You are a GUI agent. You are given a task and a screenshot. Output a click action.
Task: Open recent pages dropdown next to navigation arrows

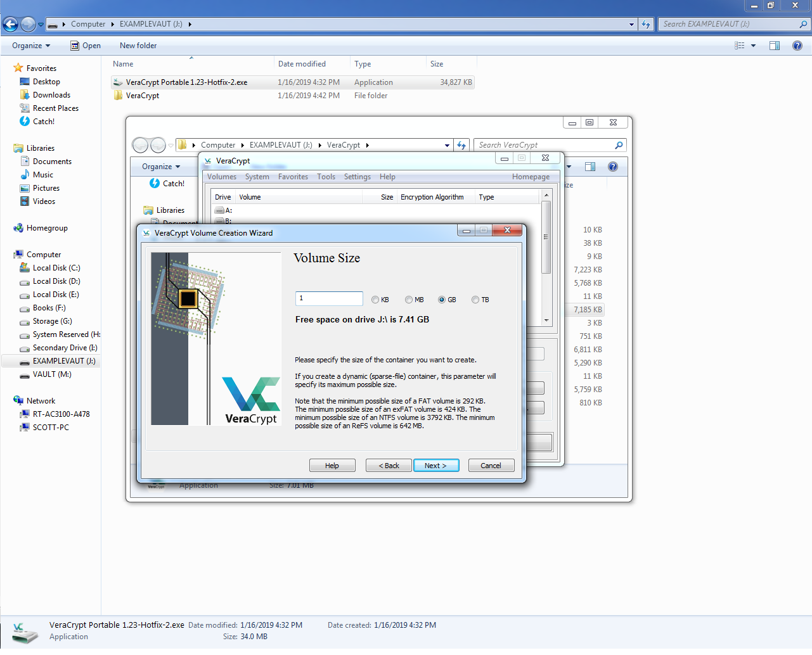[41, 25]
